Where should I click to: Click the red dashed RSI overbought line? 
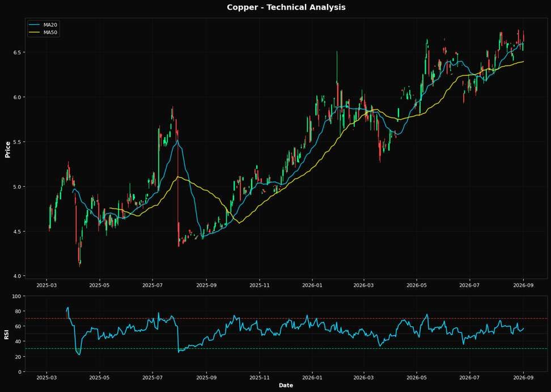[x=286, y=318]
